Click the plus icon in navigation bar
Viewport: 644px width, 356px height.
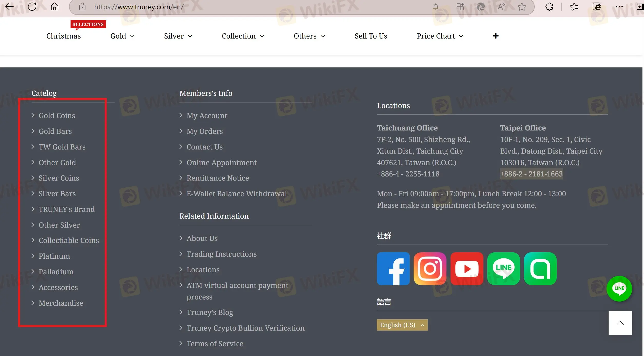495,36
